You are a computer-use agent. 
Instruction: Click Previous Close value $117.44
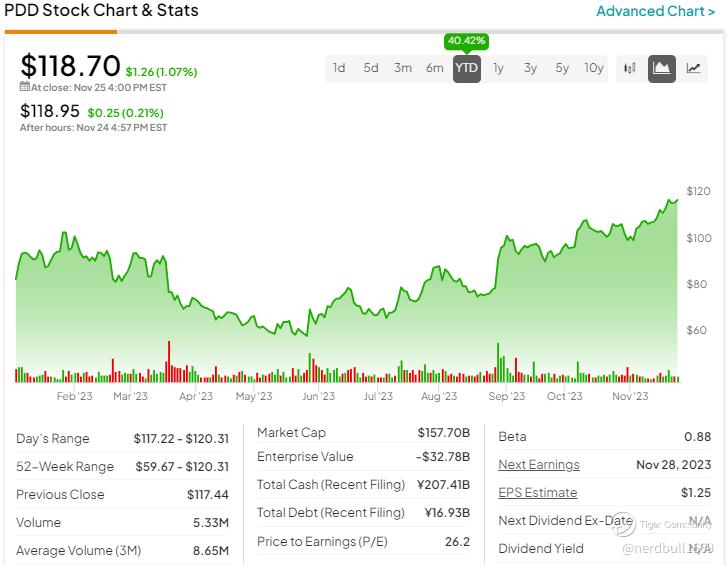tap(208, 495)
